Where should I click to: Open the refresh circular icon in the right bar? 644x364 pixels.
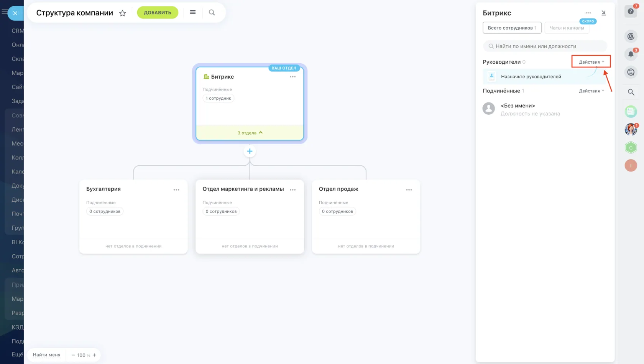click(x=631, y=36)
